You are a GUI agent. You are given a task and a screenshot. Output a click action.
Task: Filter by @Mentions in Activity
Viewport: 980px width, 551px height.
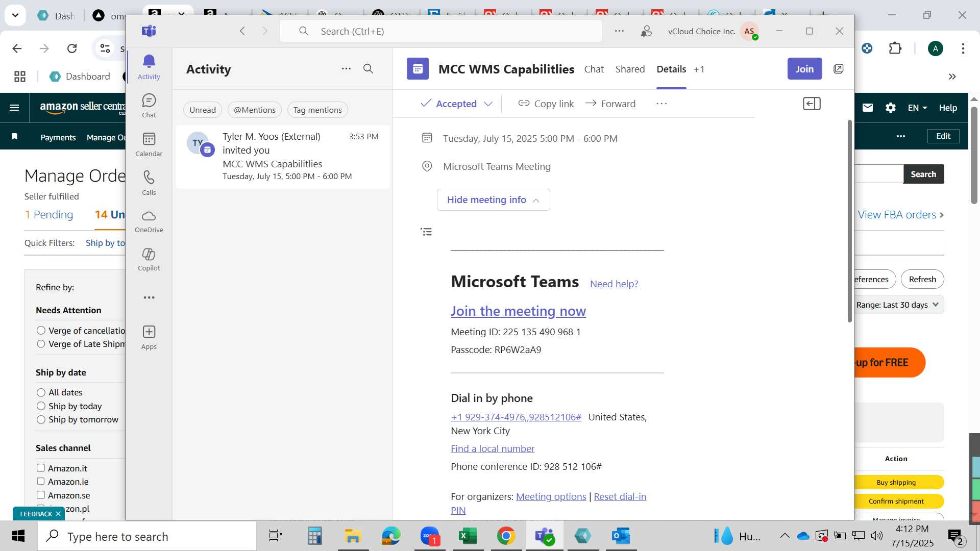coord(255,110)
